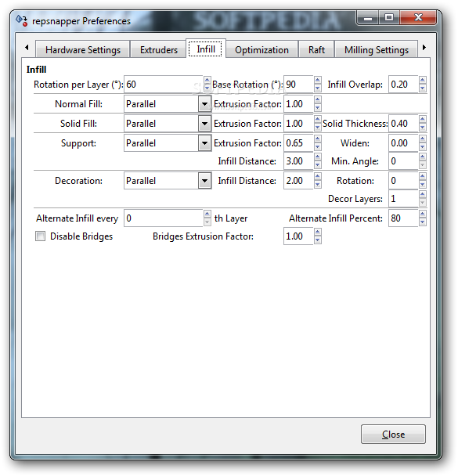Decrease Widen value with down arrow
458x476 pixels.
(x=423, y=146)
